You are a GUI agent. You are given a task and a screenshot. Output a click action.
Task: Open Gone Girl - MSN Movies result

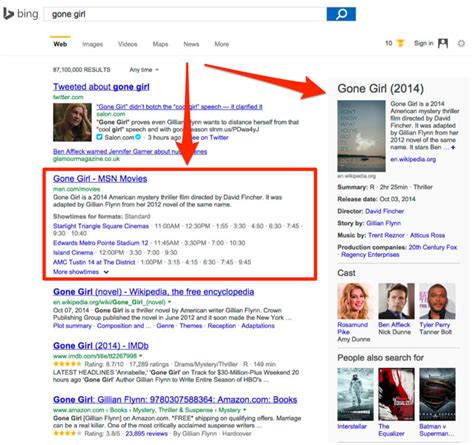coord(100,178)
